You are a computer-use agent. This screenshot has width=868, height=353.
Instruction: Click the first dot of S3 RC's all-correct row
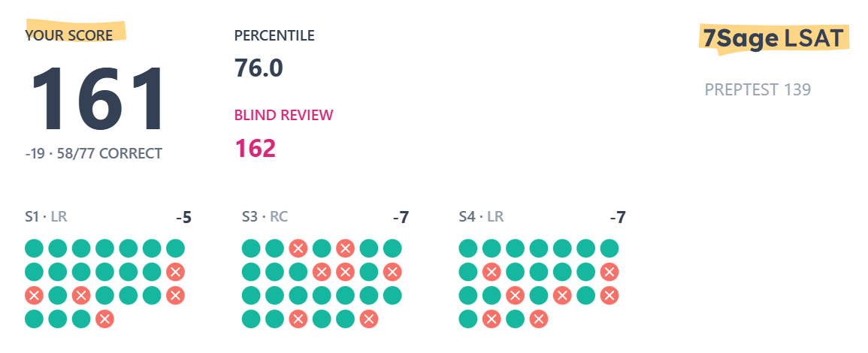click(251, 295)
